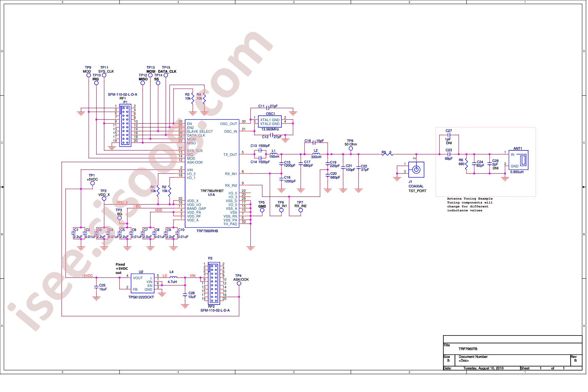The width and height of the screenshot is (588, 392).
Task: Select resistor R1 10k symbol
Action: (158, 191)
